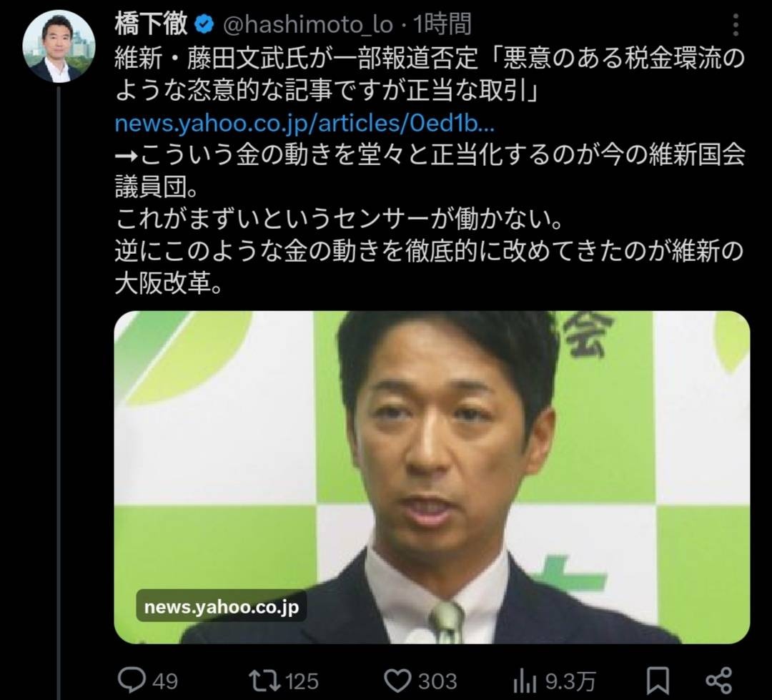Click the 49 replies count
The height and width of the screenshot is (700, 772).
click(165, 682)
